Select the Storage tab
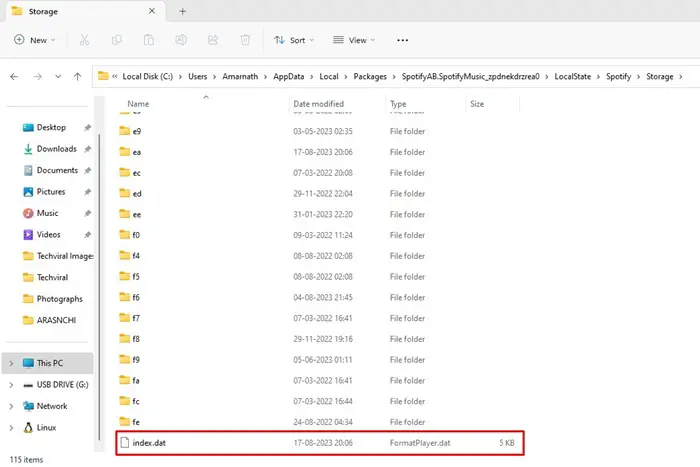Image resolution: width=700 pixels, height=467 pixels. coord(85,12)
